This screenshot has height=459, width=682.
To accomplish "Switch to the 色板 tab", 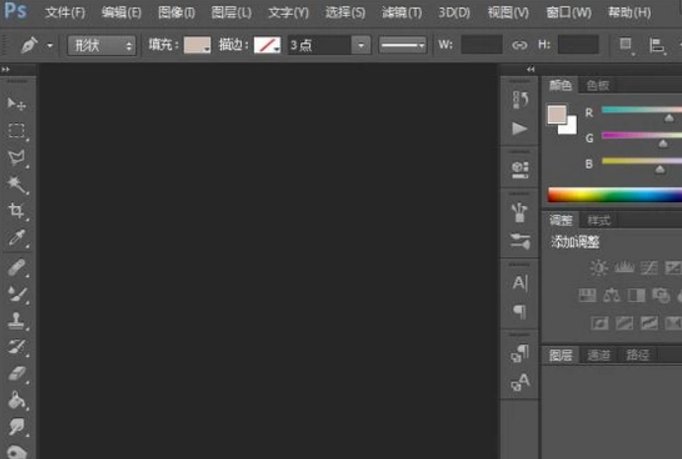I will [x=598, y=86].
